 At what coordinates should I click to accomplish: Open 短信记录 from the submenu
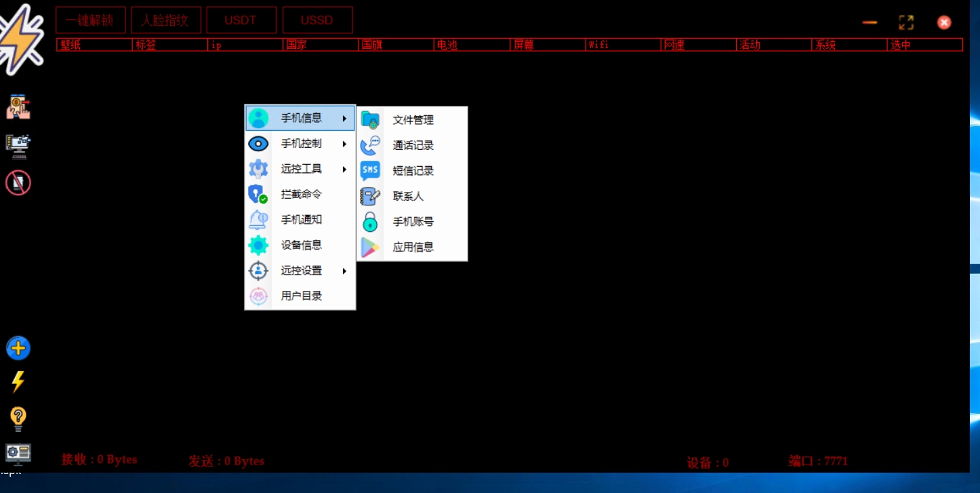tap(412, 171)
